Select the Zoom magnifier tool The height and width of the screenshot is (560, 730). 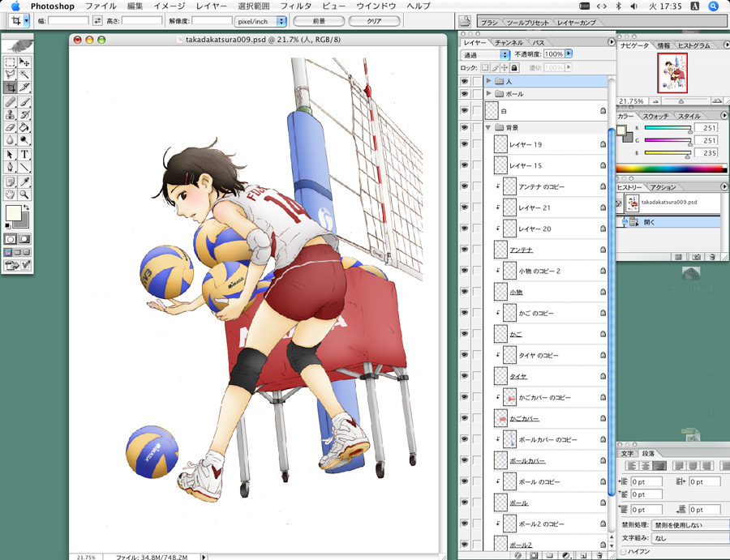tap(24, 195)
